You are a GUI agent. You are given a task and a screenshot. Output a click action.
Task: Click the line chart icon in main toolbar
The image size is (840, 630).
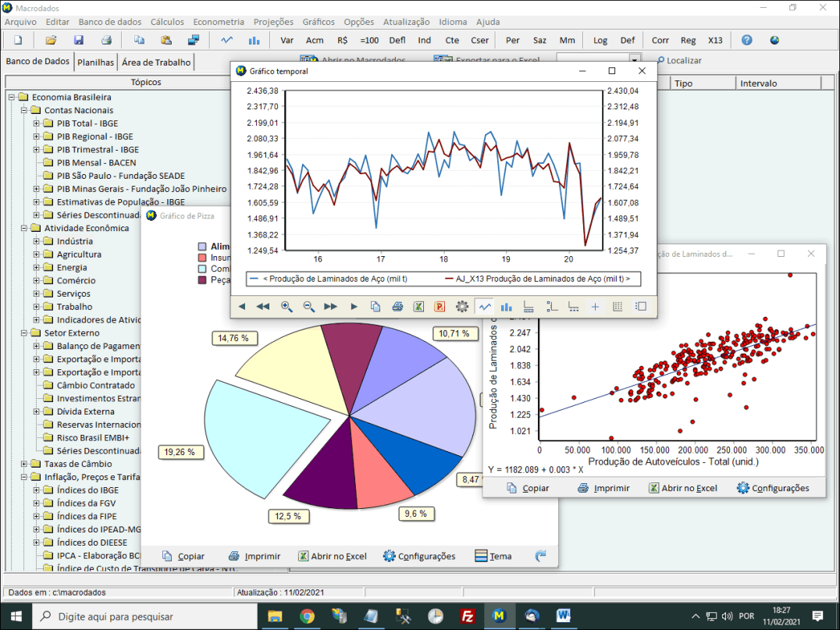click(x=227, y=40)
